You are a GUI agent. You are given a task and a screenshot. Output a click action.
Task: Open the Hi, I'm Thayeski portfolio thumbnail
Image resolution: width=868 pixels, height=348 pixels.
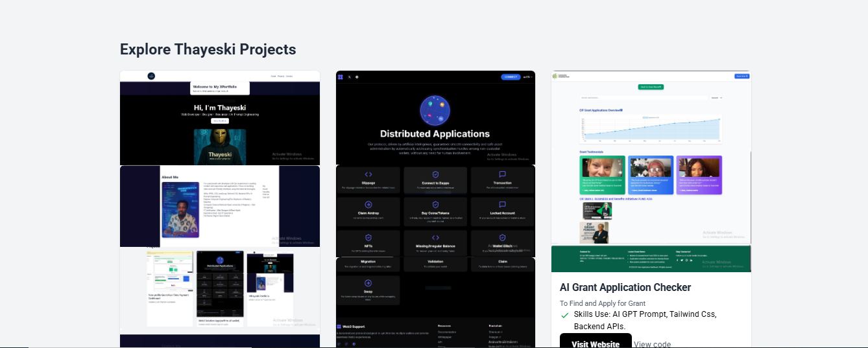pos(220,118)
